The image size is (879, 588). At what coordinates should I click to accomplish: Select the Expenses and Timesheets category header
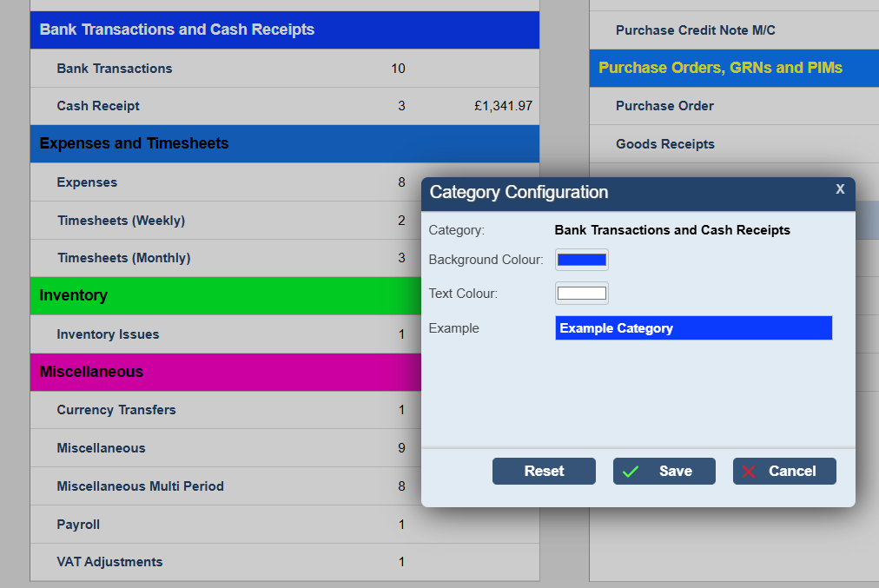coord(135,143)
